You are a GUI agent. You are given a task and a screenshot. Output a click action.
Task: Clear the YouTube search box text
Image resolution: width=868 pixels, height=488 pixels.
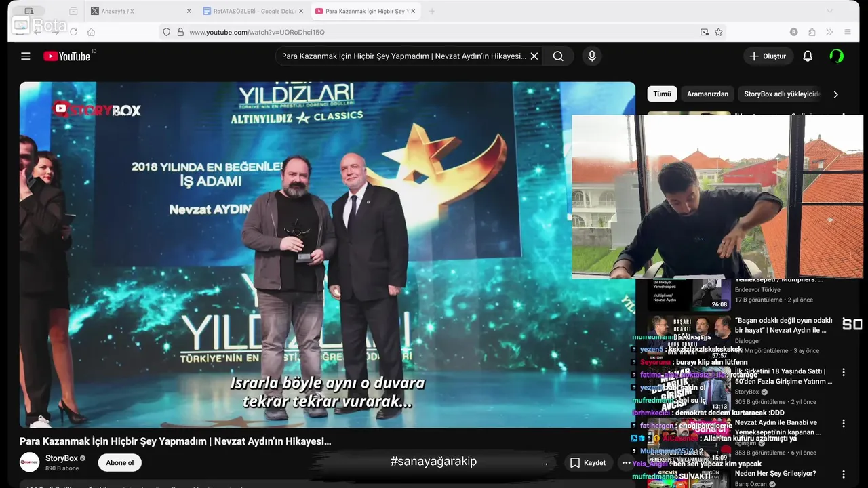tap(534, 56)
